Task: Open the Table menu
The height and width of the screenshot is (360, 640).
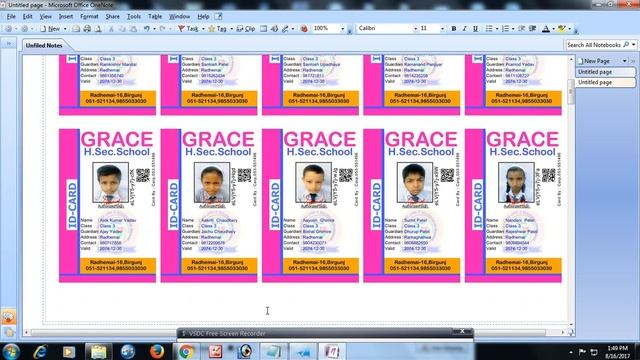Action: point(155,17)
